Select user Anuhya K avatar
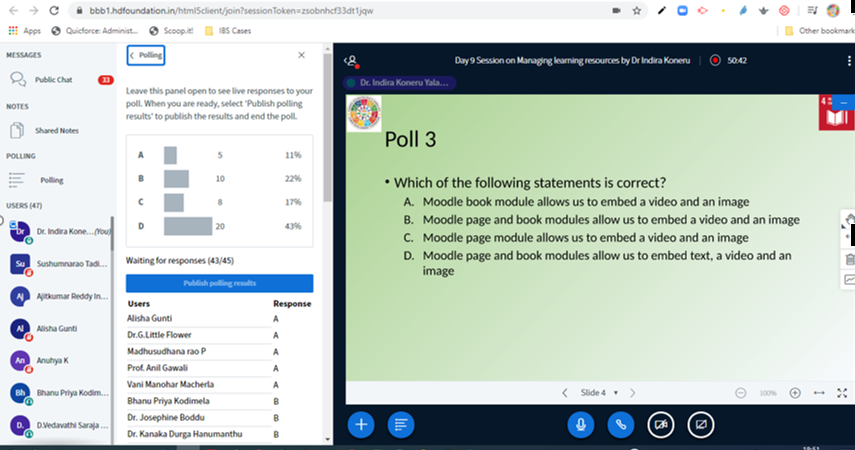Image resolution: width=855 pixels, height=450 pixels. [20, 361]
